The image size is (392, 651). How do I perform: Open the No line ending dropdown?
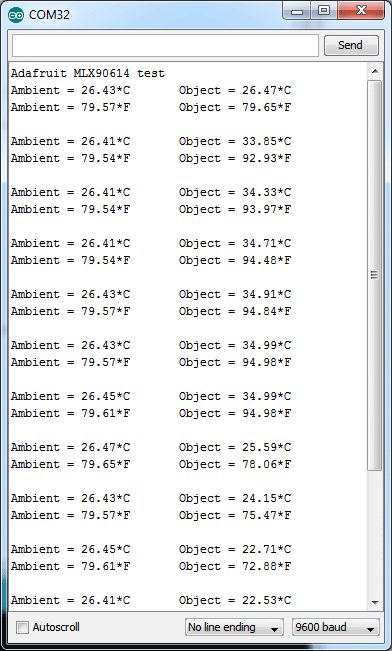pos(234,627)
